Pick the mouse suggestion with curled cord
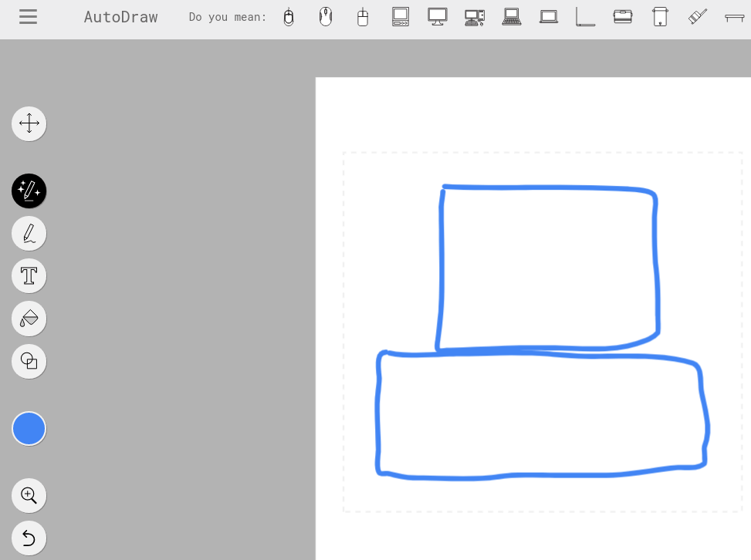 tap(289, 17)
